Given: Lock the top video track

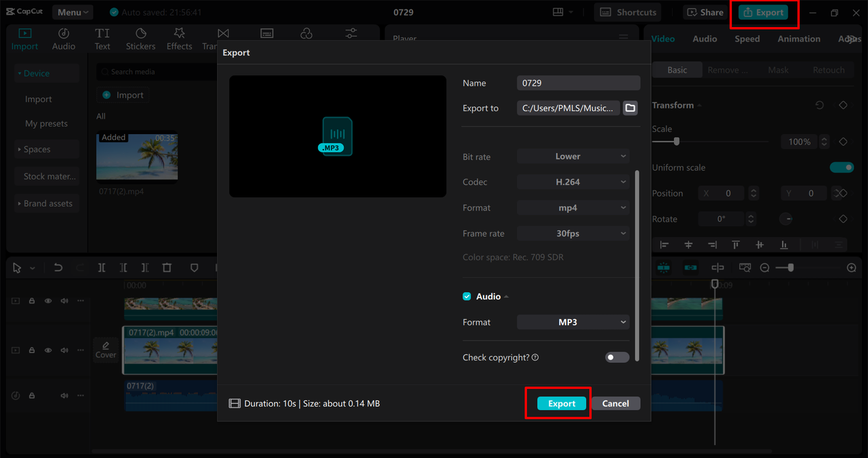Looking at the screenshot, I should [x=32, y=301].
